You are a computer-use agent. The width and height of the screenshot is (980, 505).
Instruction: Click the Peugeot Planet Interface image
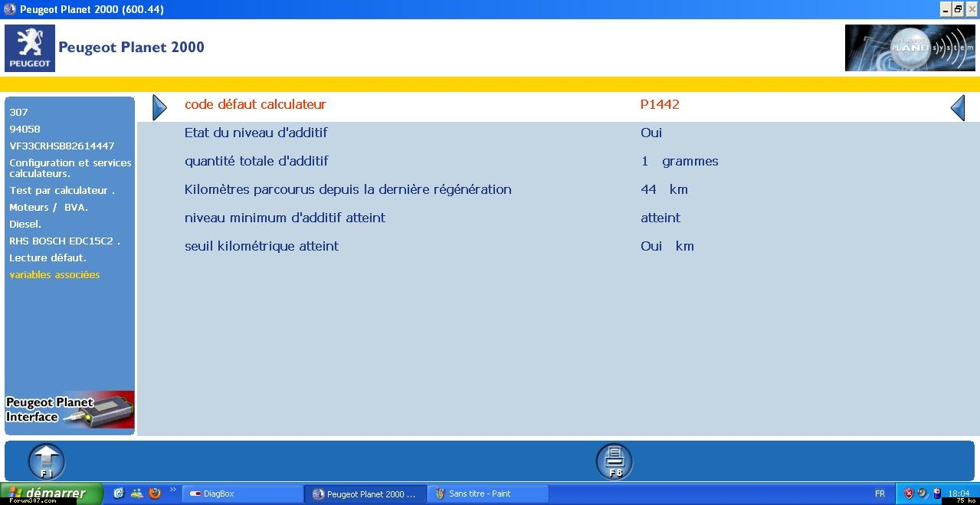tap(70, 410)
